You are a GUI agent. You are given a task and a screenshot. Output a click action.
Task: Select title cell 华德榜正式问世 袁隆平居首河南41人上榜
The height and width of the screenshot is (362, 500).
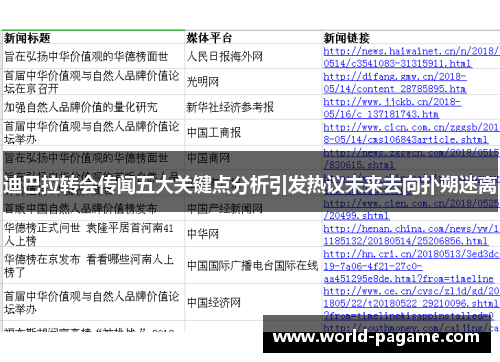click(x=93, y=234)
